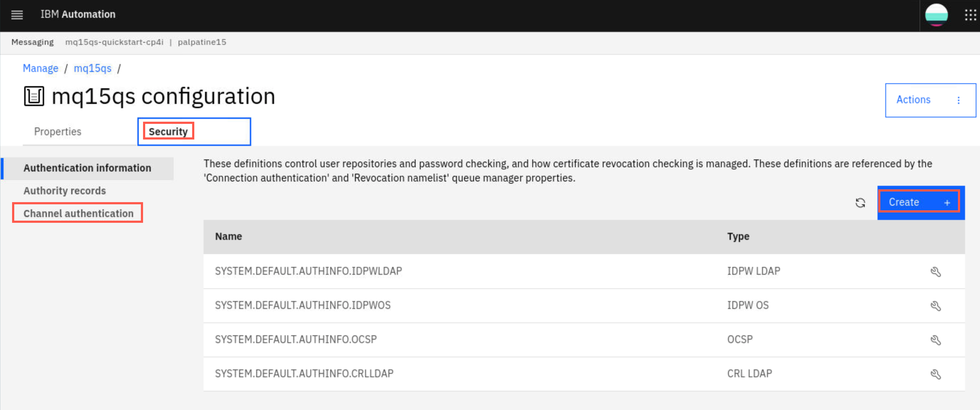Refresh the authentication information list
Screen dimensions: 980x410
[860, 203]
